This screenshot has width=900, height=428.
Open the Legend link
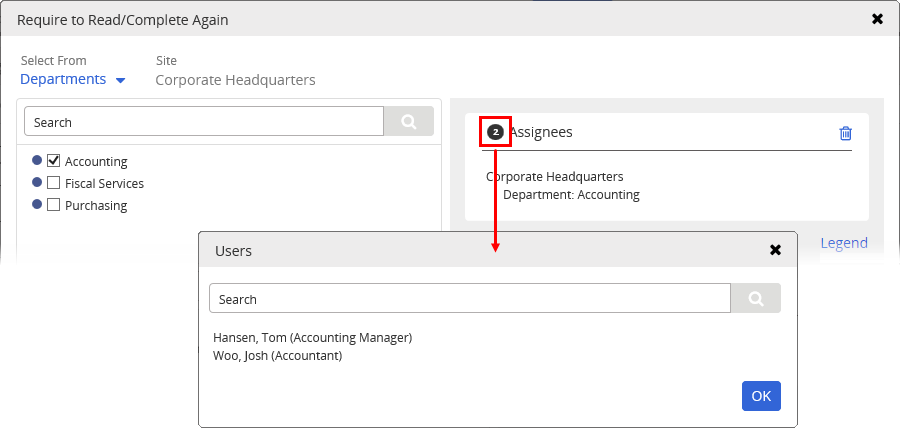pyautogui.click(x=844, y=243)
